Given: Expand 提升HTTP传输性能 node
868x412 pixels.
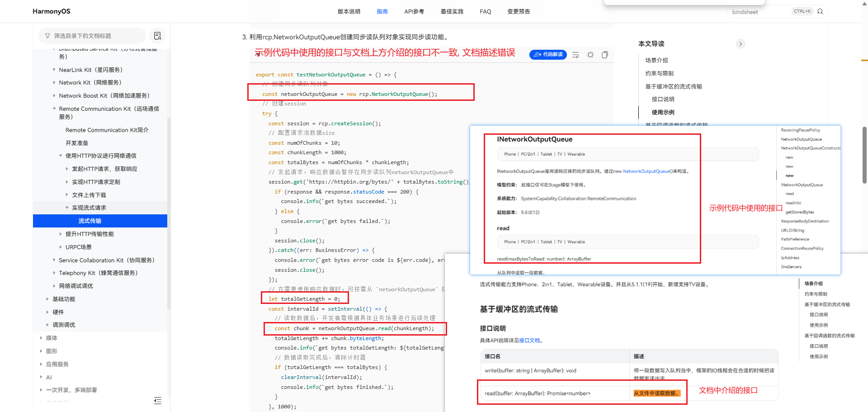Looking at the screenshot, I should 61,234.
